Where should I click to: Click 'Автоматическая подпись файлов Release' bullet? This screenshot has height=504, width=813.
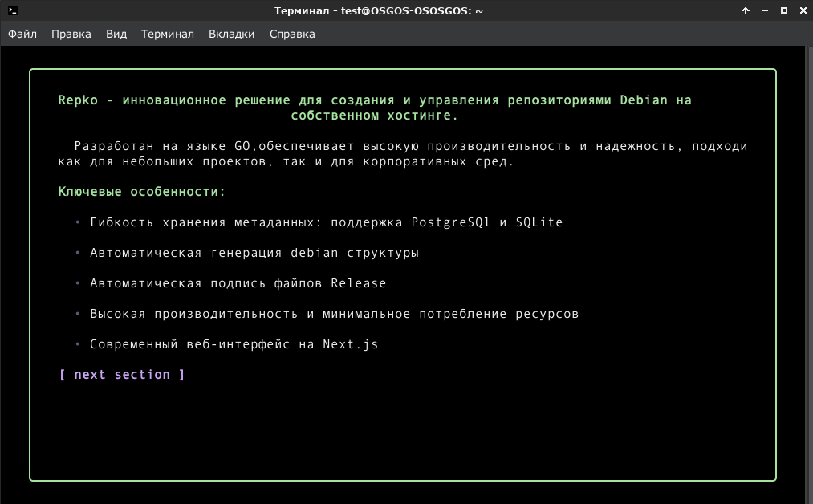(x=238, y=283)
